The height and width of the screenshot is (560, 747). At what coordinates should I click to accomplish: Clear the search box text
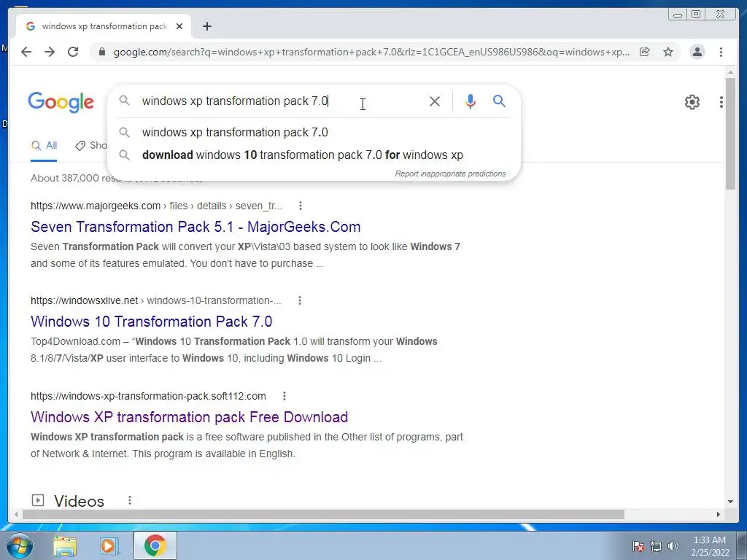click(x=435, y=101)
